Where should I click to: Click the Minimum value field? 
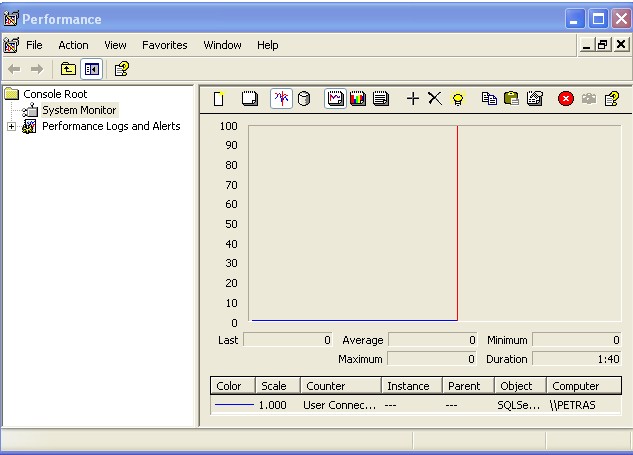pos(577,340)
